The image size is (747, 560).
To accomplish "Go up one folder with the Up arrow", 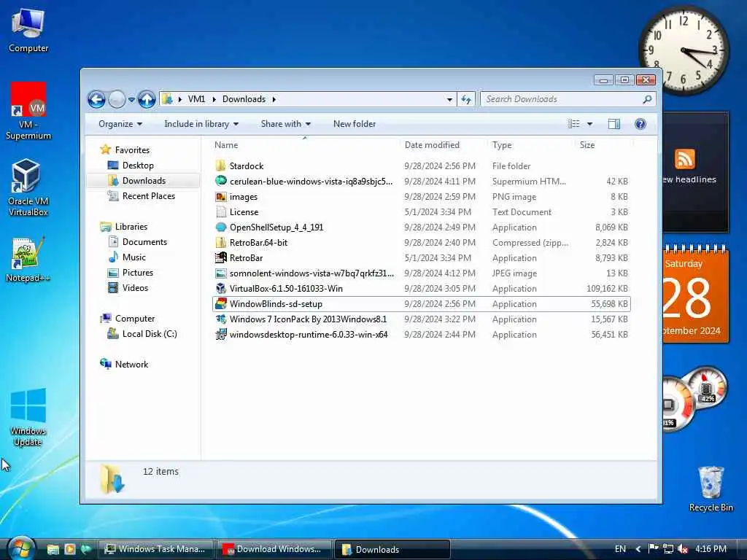I will point(147,99).
